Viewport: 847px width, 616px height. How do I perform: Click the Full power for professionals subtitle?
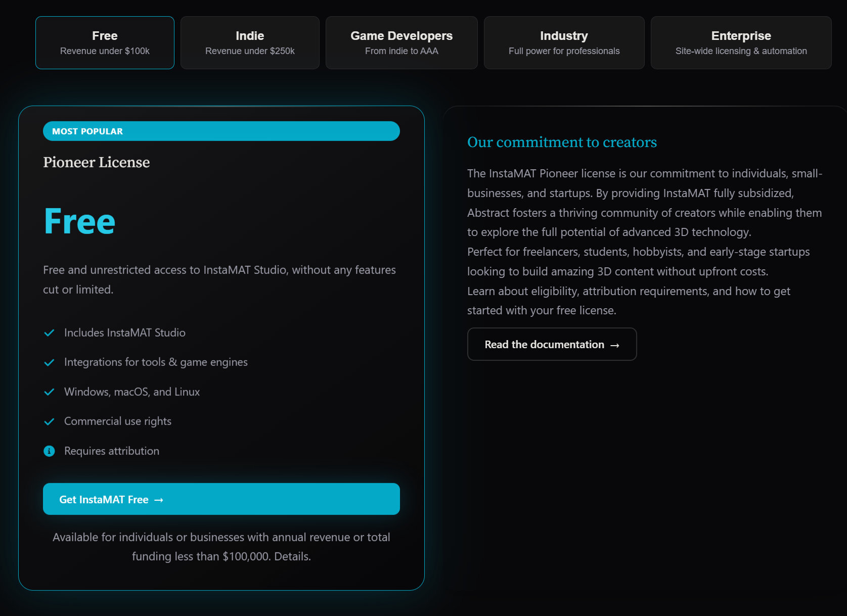pos(564,51)
